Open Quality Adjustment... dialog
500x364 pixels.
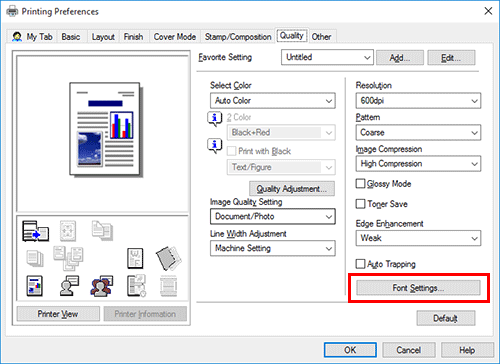coord(292,189)
